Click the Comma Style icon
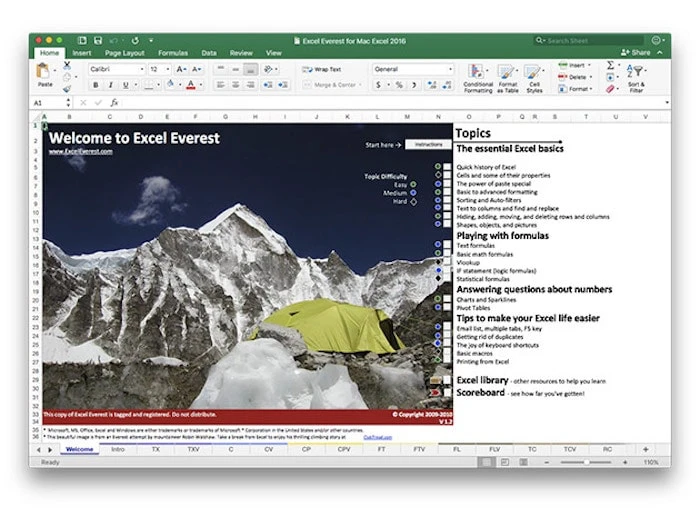700x526 pixels. click(414, 84)
